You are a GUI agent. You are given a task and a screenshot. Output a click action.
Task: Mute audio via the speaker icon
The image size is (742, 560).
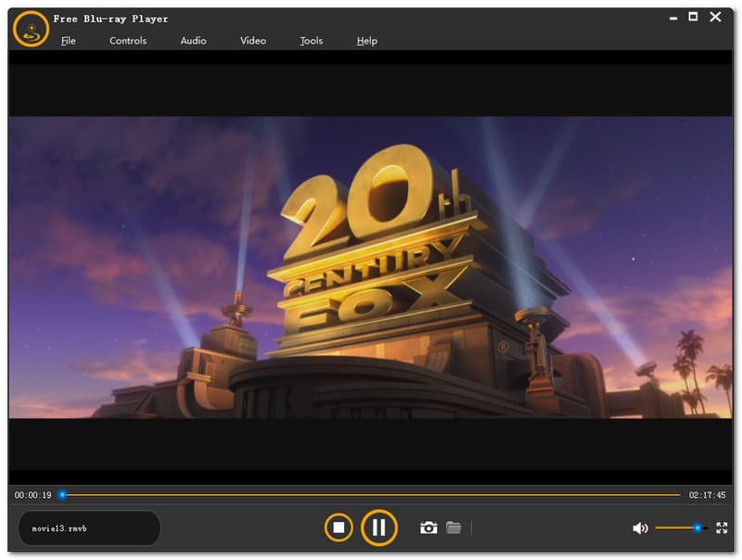point(640,528)
